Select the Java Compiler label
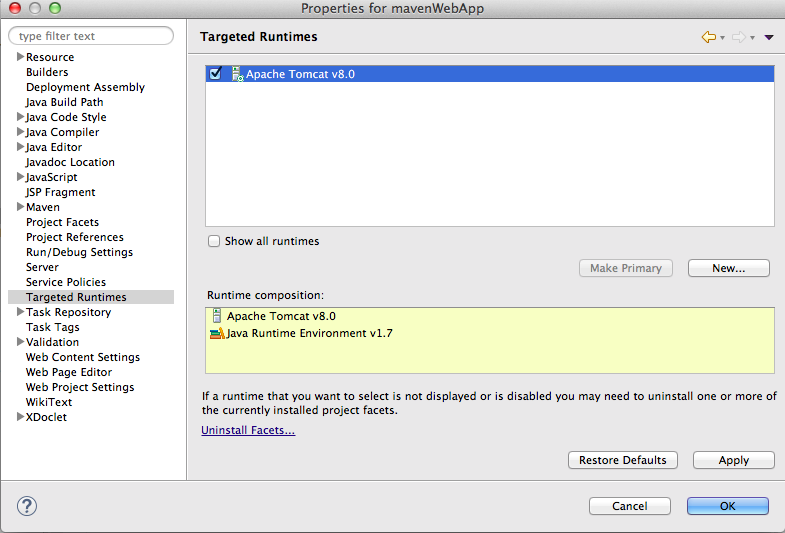Screen dimensions: 785x533 62,132
